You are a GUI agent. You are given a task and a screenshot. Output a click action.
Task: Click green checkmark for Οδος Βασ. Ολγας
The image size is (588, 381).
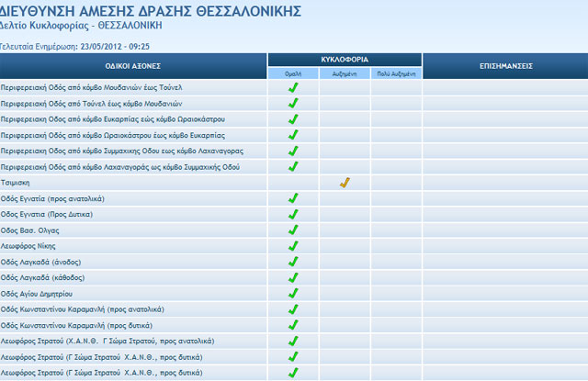pos(293,230)
